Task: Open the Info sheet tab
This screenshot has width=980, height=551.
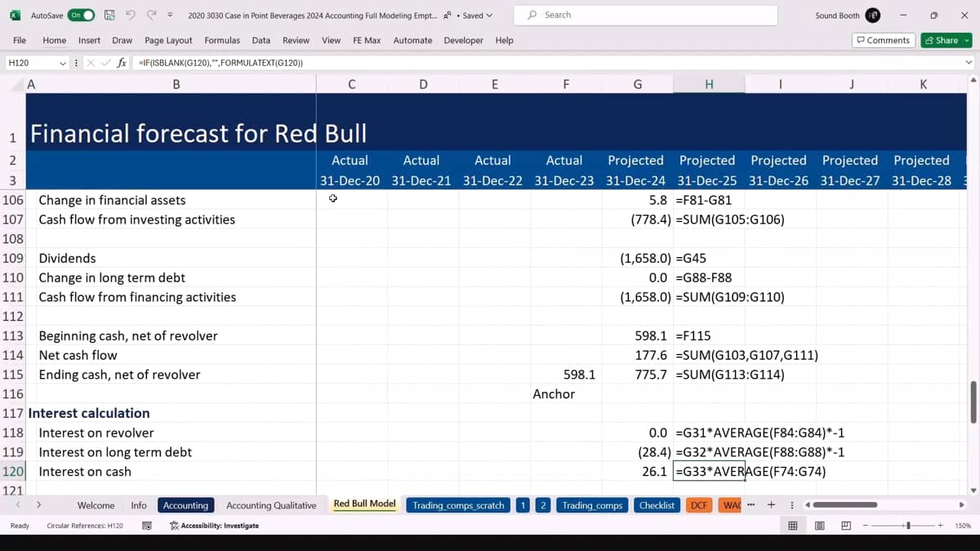Action: (139, 505)
